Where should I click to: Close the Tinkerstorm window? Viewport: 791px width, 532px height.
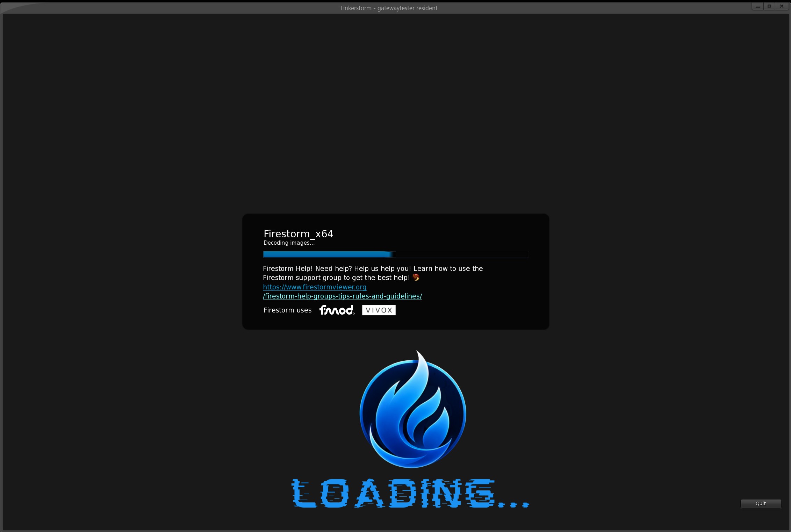782,7
